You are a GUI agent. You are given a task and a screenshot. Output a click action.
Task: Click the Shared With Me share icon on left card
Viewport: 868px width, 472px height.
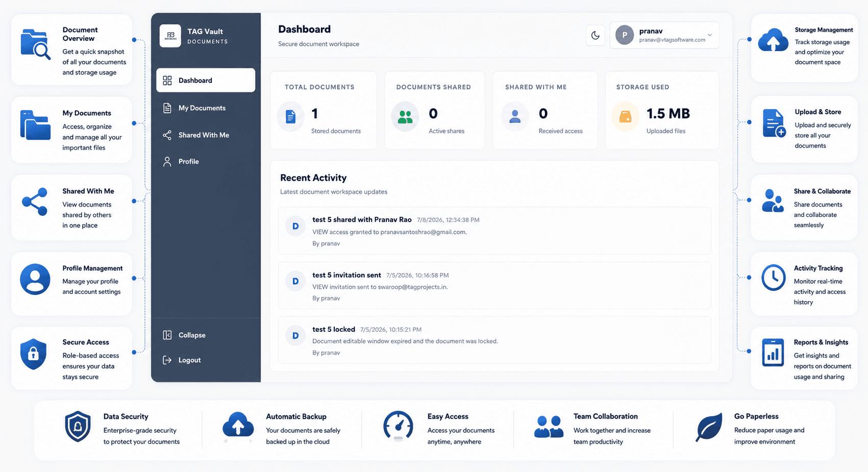pos(35,201)
